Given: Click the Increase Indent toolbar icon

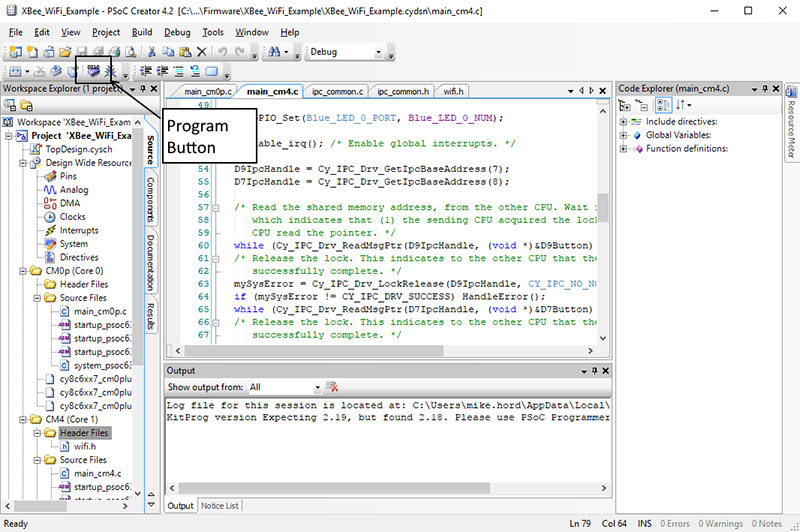Looking at the screenshot, I should [162, 71].
